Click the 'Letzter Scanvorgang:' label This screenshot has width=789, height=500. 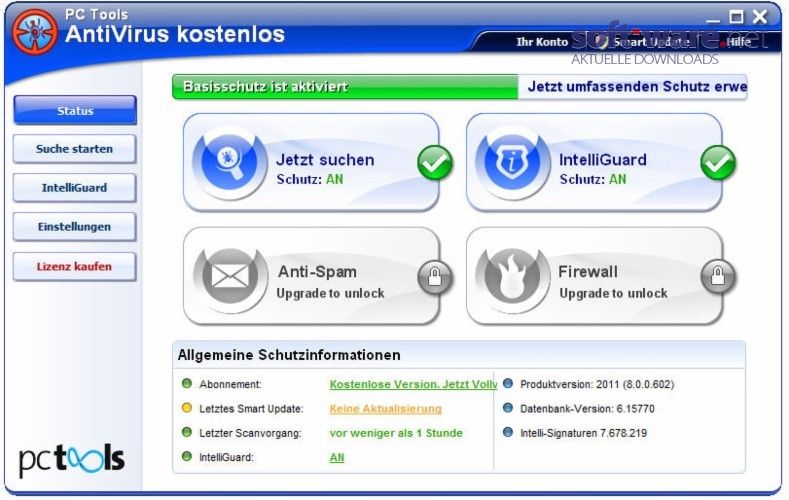click(250, 433)
